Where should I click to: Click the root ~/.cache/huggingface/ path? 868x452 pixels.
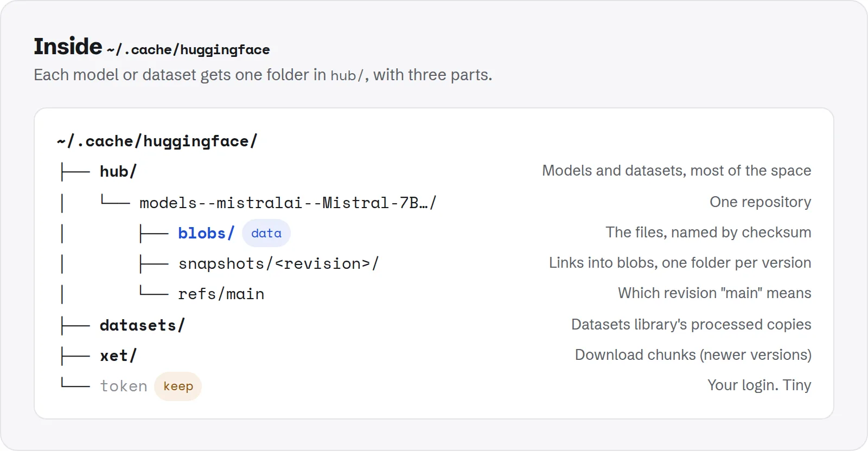pos(157,141)
